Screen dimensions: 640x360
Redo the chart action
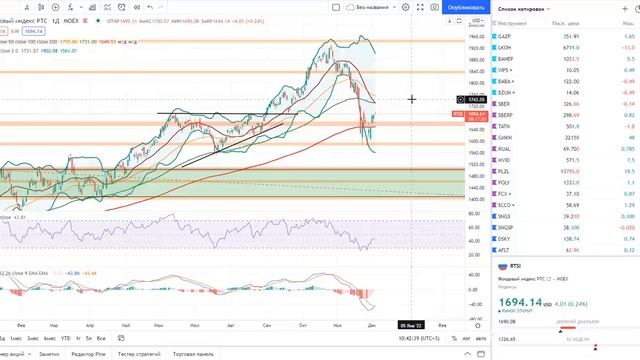pos(161,7)
